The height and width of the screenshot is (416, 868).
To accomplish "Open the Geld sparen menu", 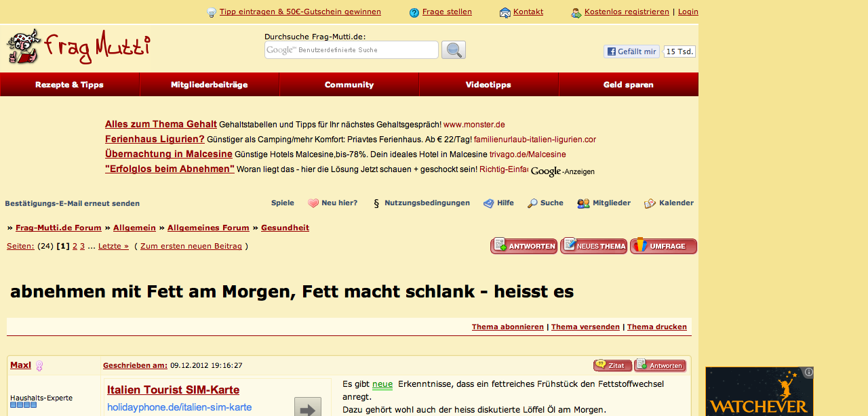I will coord(628,85).
